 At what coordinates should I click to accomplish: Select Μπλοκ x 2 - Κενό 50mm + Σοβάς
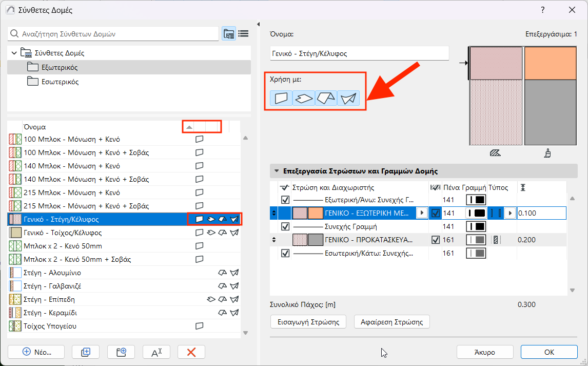click(x=124, y=259)
